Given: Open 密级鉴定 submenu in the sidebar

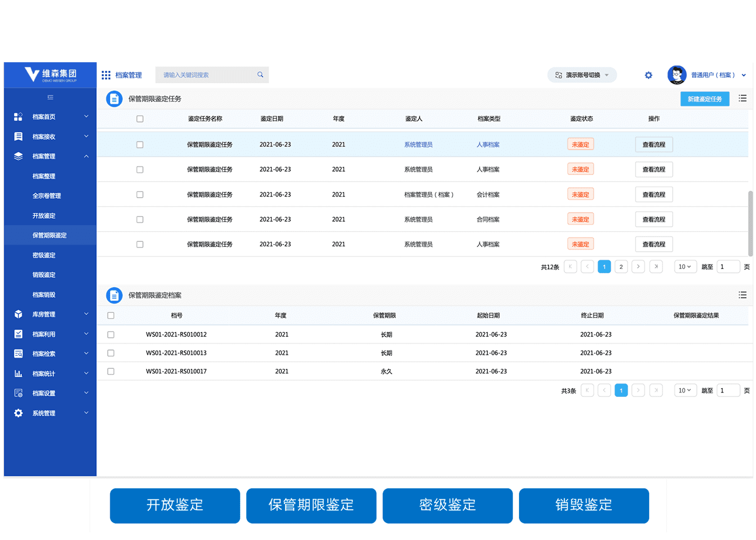Looking at the screenshot, I should tap(44, 255).
